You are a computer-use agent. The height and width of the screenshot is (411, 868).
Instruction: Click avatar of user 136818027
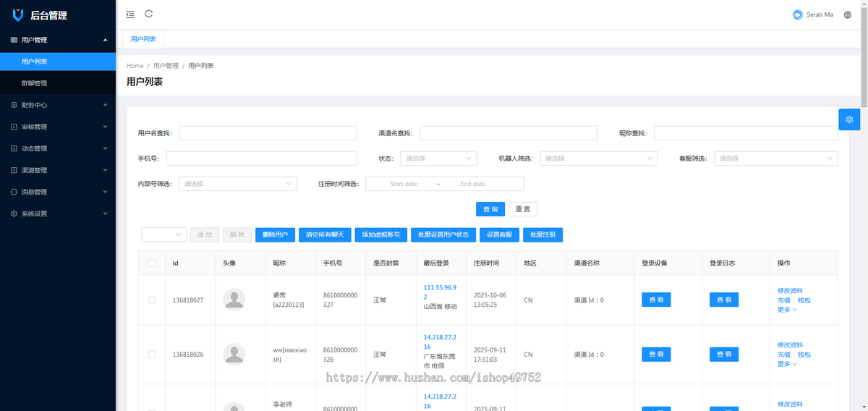pos(234,300)
